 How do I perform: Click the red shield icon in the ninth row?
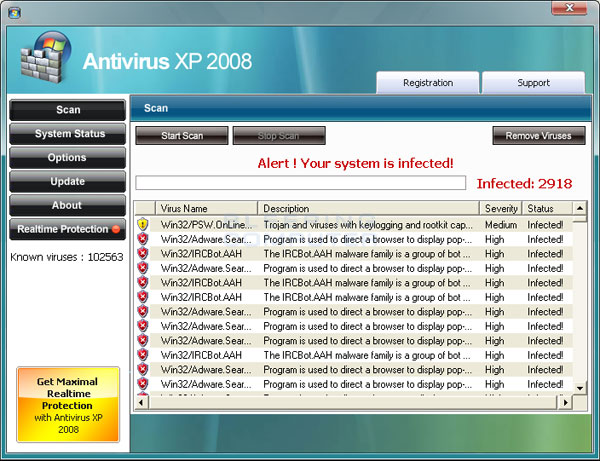[143, 340]
